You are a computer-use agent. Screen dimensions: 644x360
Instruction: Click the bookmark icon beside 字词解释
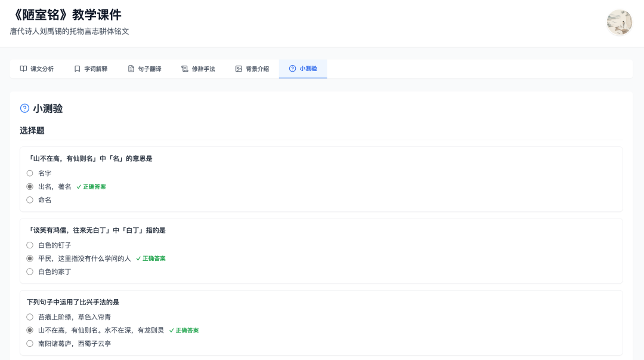(77, 69)
